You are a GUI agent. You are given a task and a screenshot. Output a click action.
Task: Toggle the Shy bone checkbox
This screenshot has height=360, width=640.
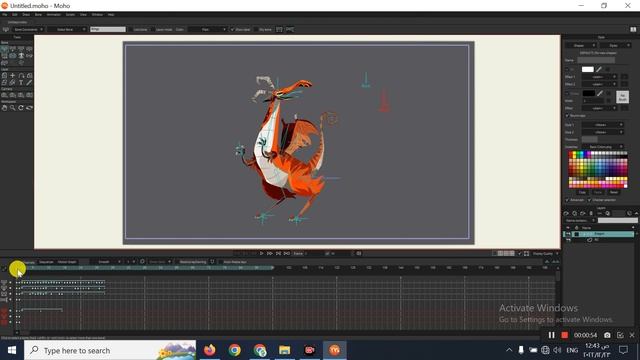(x=256, y=29)
